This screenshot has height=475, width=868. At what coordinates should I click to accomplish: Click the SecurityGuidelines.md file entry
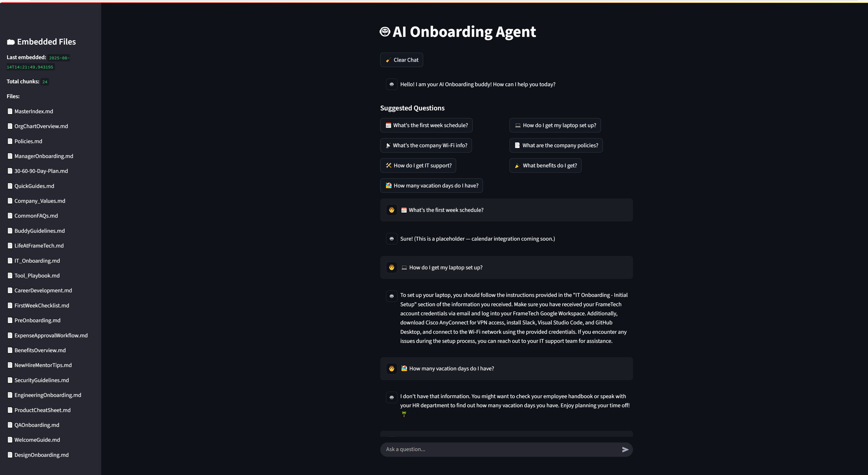pos(41,380)
